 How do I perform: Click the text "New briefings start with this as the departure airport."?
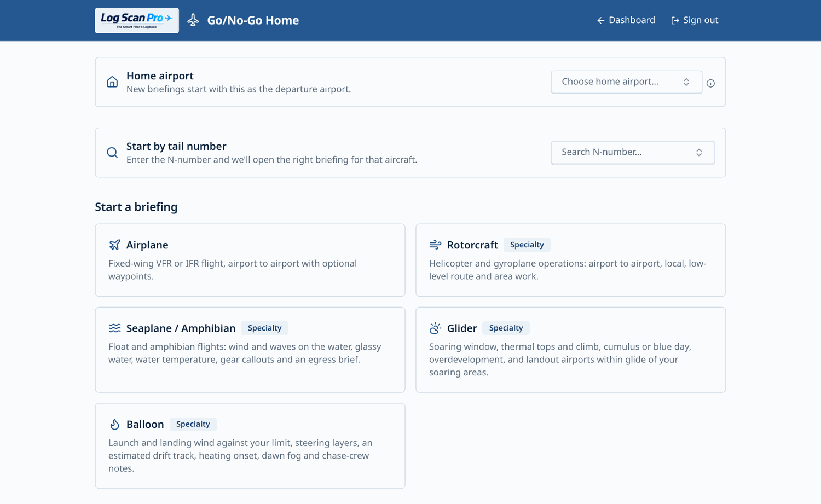coord(239,89)
